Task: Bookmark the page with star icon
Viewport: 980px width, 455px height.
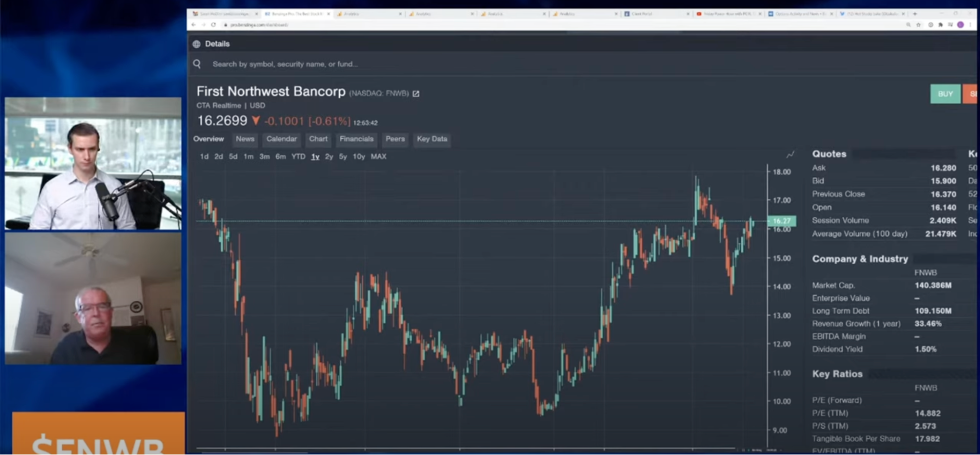Action: (x=918, y=25)
